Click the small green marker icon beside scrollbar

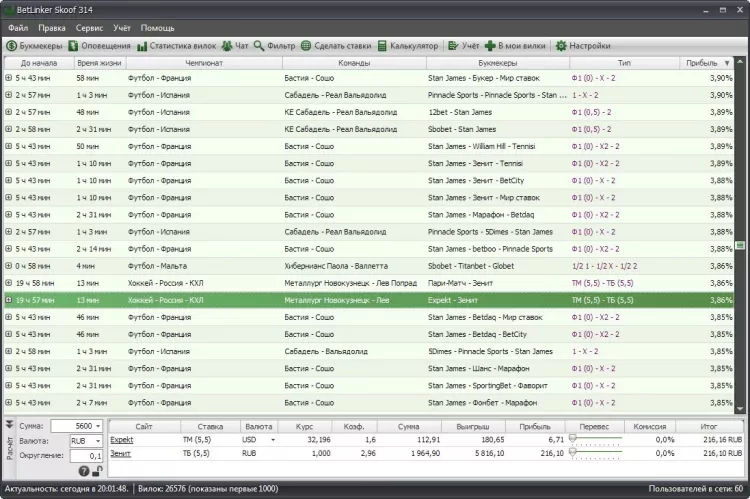click(x=740, y=245)
